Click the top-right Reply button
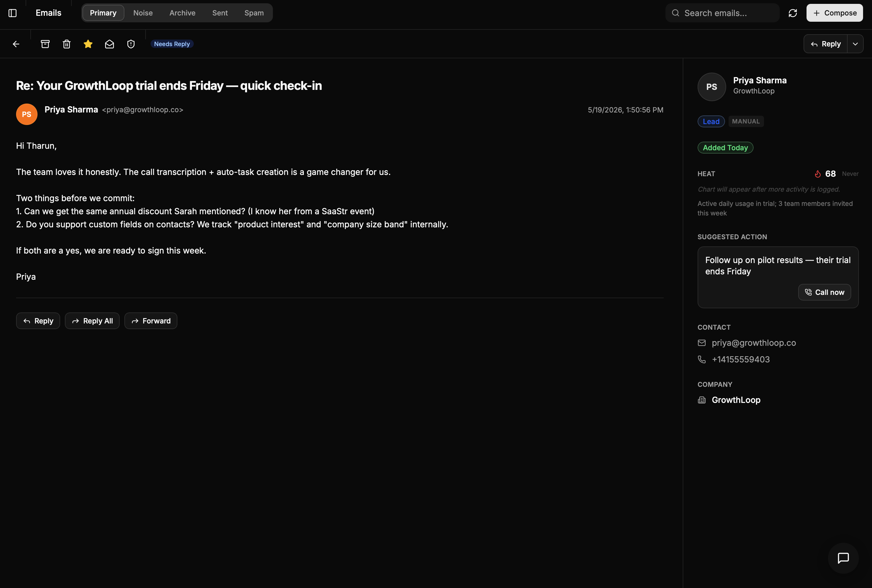 (x=826, y=44)
